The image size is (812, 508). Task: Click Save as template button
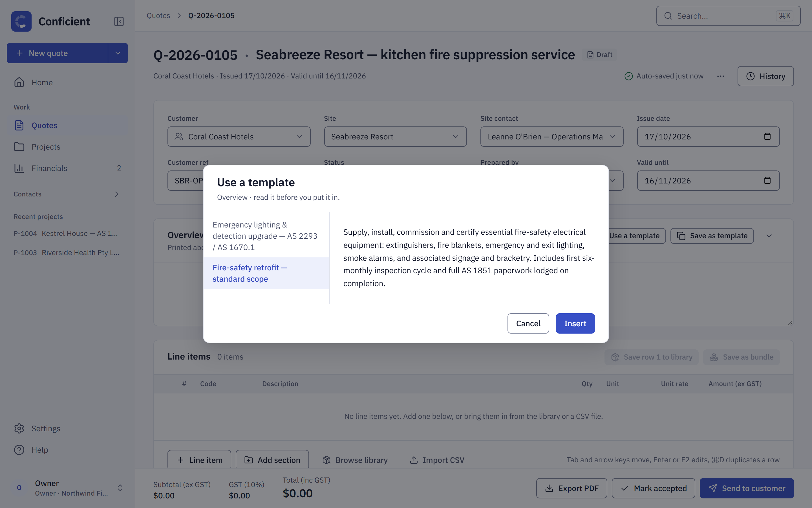(x=712, y=236)
